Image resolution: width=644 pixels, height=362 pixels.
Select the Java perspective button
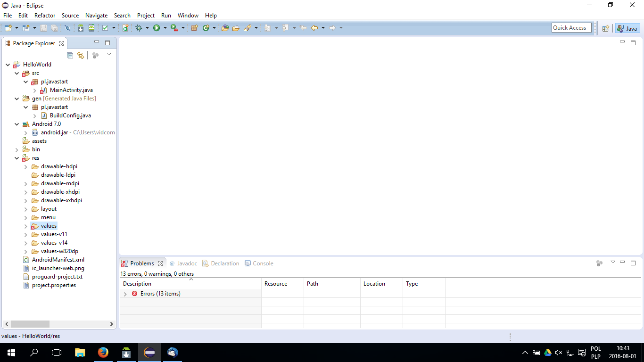pos(627,28)
